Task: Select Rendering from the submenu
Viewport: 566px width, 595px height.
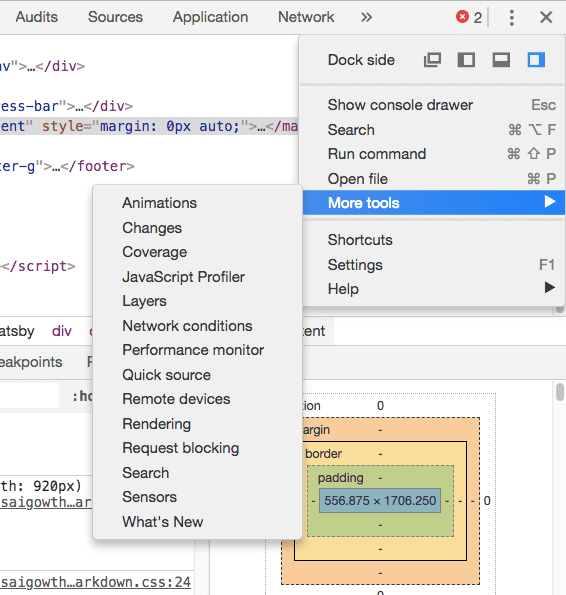Action: (x=156, y=424)
